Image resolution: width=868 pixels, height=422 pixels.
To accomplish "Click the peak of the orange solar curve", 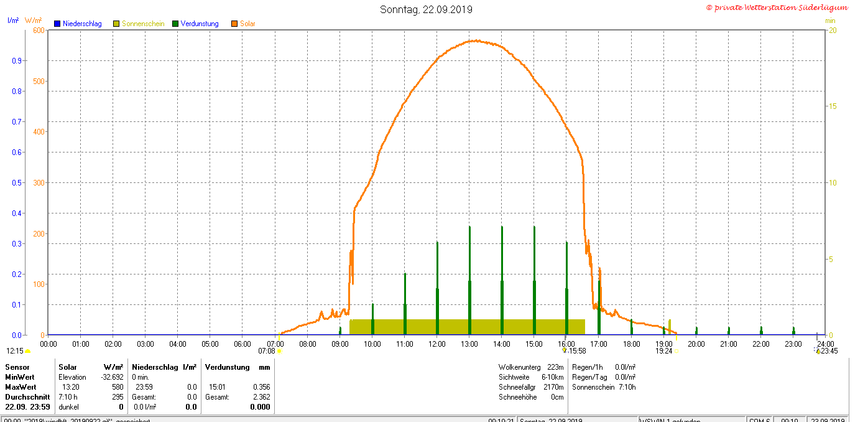I will [474, 40].
